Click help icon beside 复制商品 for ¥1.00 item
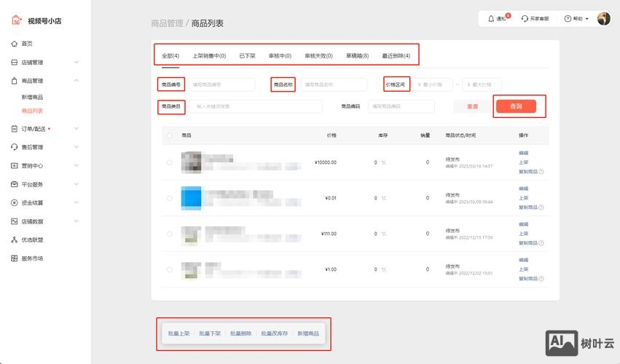 pyautogui.click(x=541, y=279)
